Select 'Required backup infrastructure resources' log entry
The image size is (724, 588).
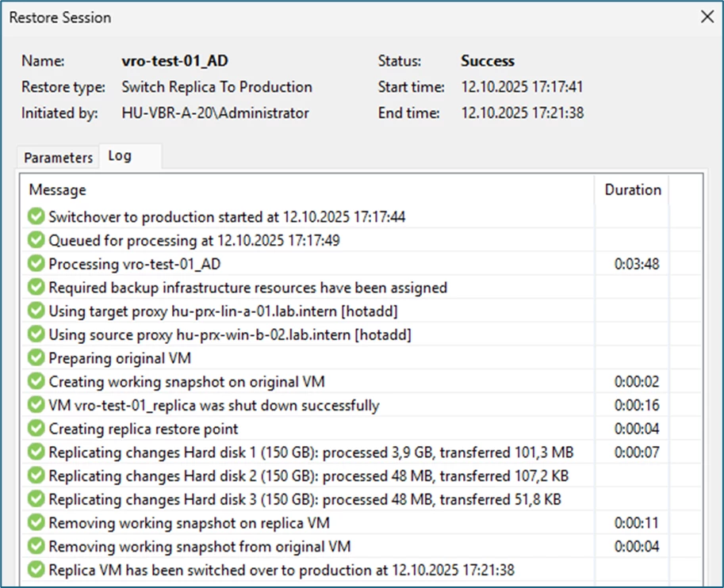[247, 288]
